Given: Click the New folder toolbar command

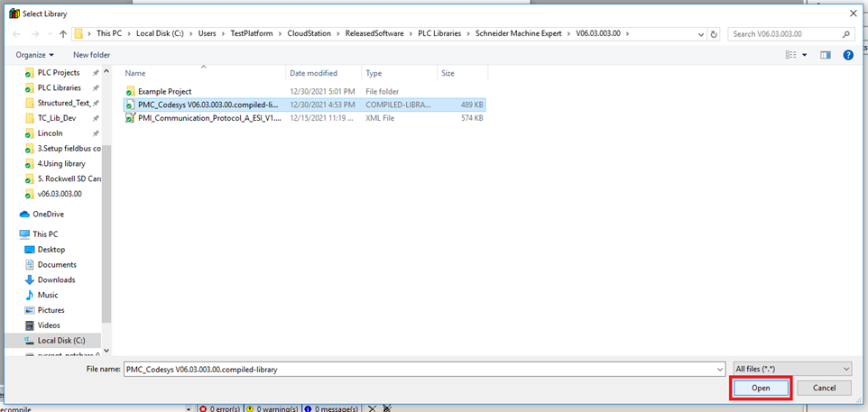Looking at the screenshot, I should (x=91, y=55).
